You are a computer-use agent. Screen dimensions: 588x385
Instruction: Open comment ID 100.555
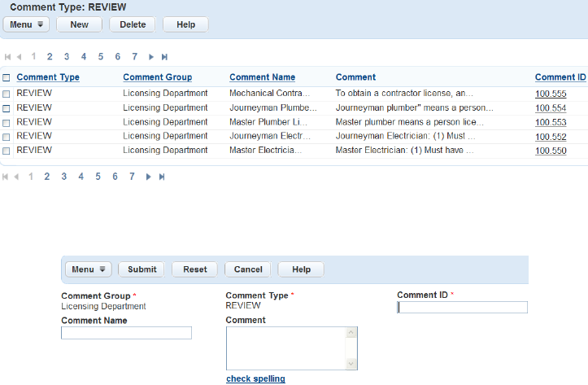click(551, 94)
